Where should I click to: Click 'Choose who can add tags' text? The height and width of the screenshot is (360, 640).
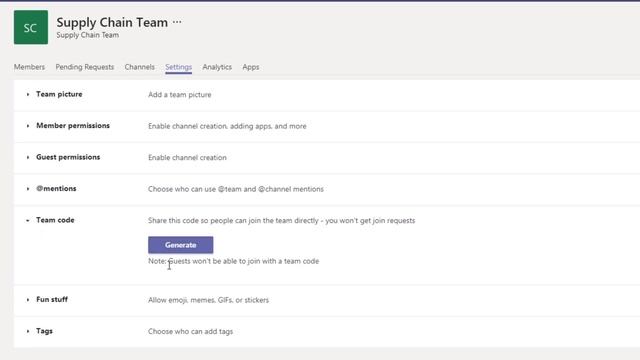pyautogui.click(x=190, y=331)
